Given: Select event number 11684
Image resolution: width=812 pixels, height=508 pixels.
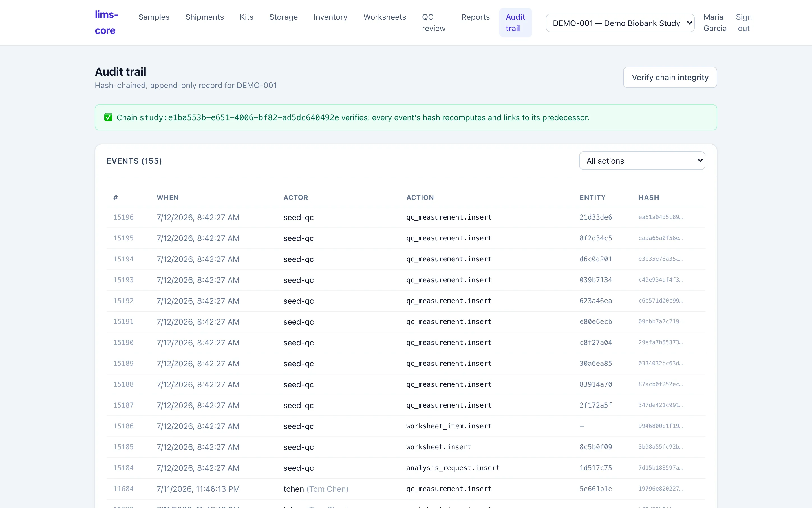Looking at the screenshot, I should tap(123, 489).
